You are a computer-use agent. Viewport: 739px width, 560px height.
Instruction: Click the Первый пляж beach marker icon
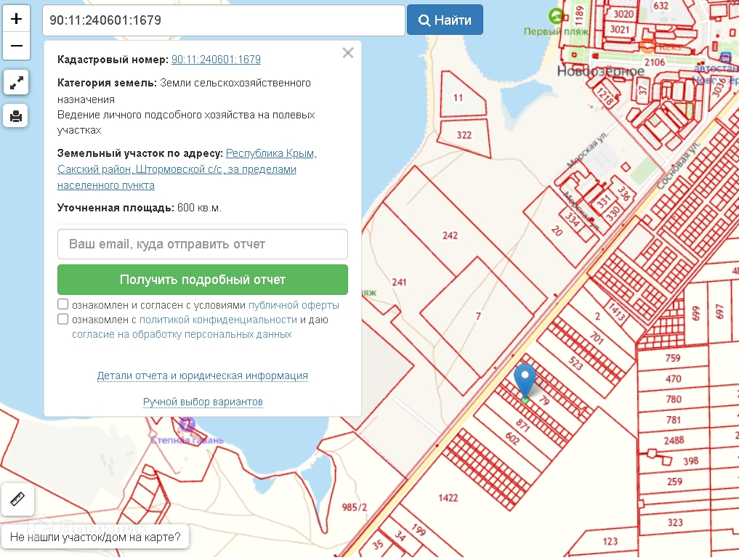coord(556,16)
